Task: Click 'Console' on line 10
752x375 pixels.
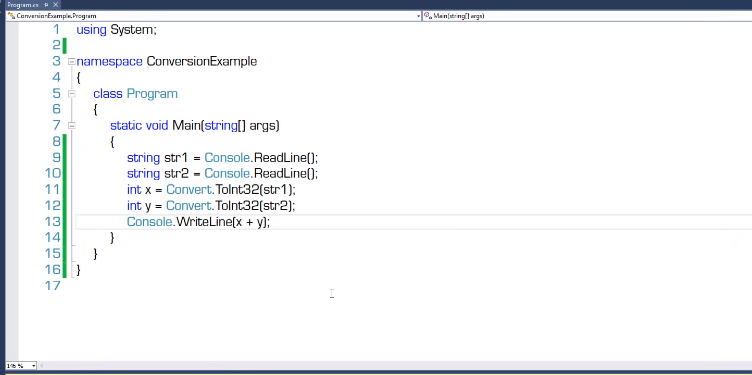Action: click(227, 174)
